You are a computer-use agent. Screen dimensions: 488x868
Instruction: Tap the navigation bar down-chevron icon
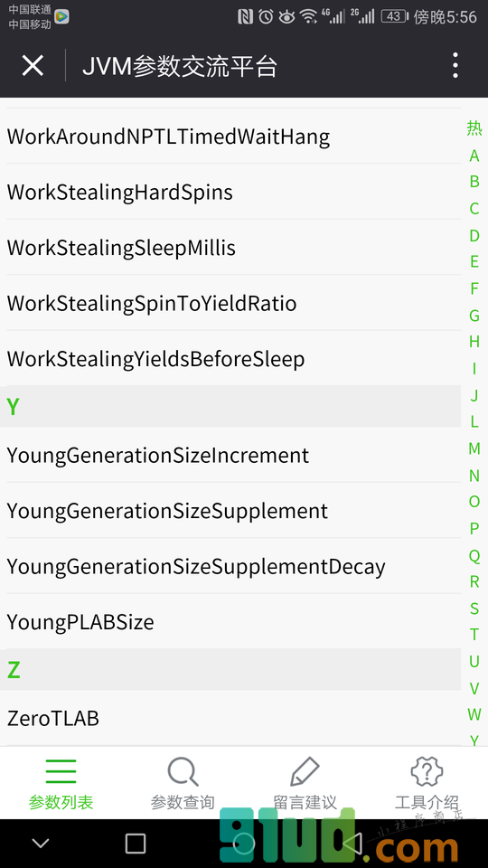tap(41, 844)
